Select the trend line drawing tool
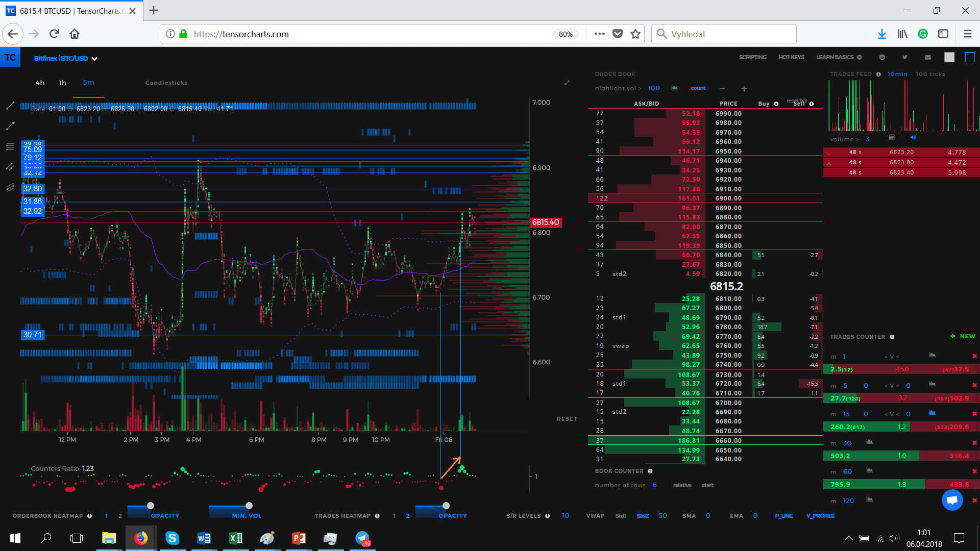This screenshot has height=551, width=980. point(10,106)
